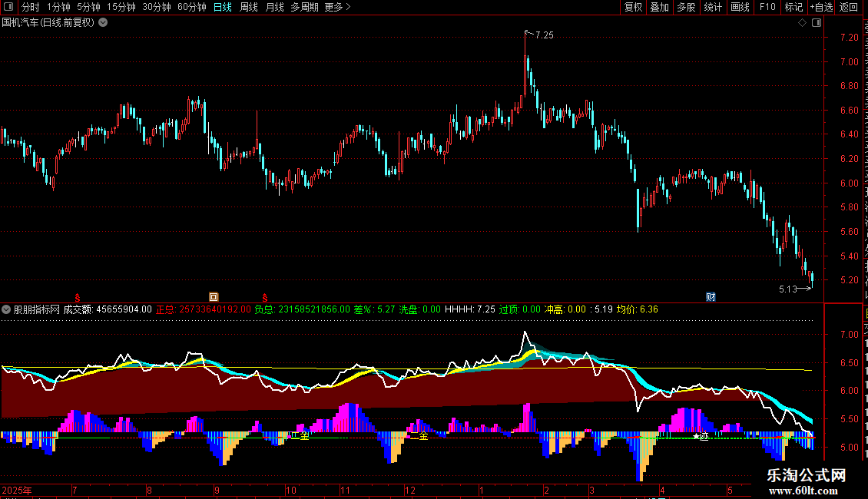Viewport: 868px width, 499px height.
Task: Click the panel layout icon before 分时
Action: [x=8, y=7]
